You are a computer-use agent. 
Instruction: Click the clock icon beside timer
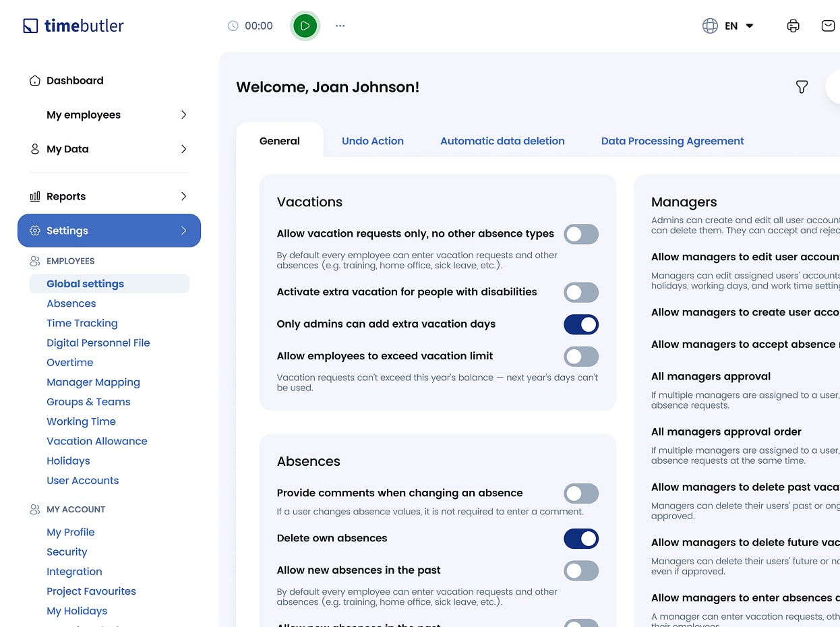click(x=233, y=26)
